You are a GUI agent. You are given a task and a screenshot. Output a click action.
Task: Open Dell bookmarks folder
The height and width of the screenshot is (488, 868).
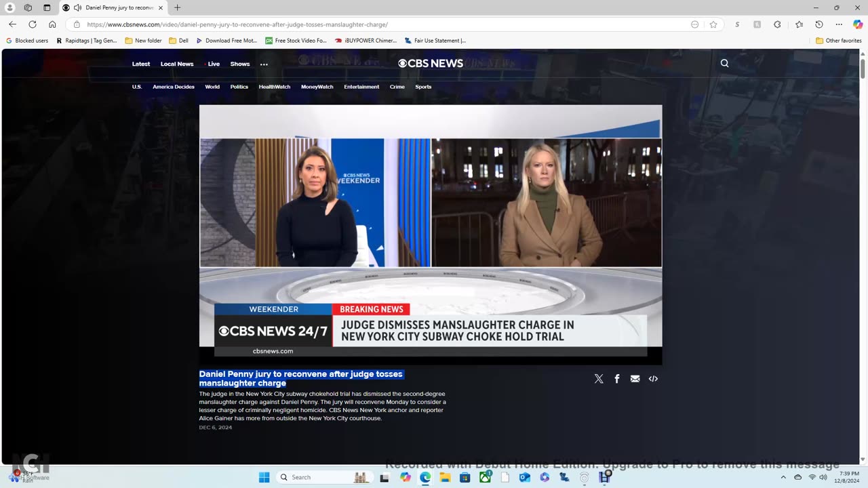tap(178, 41)
